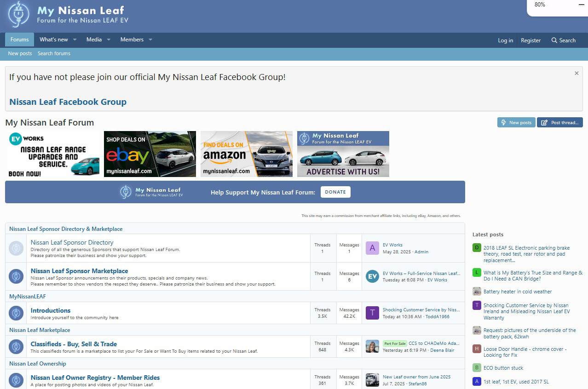Open 'What is My Battery's True Size' post

click(x=533, y=276)
